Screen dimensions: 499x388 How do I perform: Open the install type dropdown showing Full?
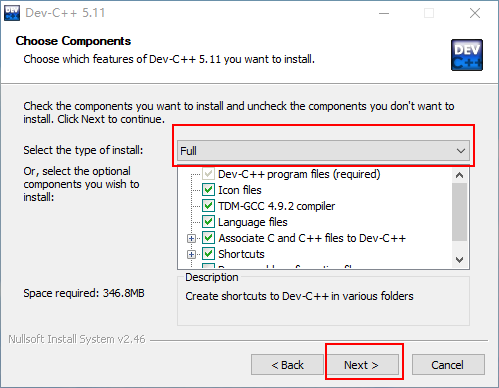[x=323, y=151]
